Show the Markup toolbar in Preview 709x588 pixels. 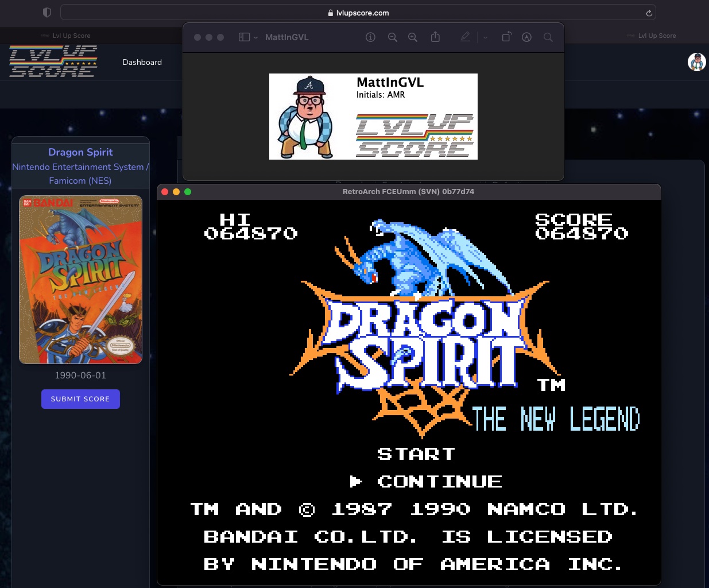[x=526, y=37]
